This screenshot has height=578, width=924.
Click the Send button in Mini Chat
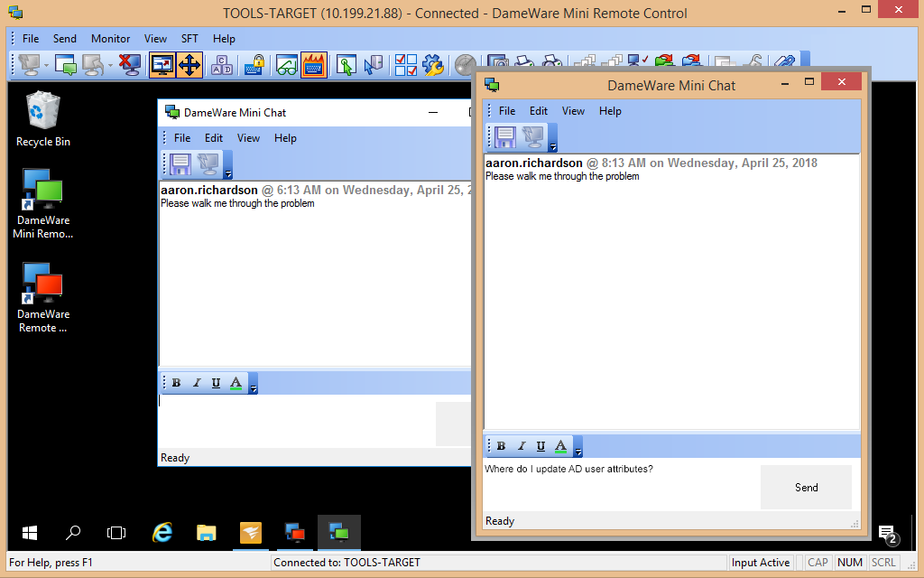click(806, 487)
